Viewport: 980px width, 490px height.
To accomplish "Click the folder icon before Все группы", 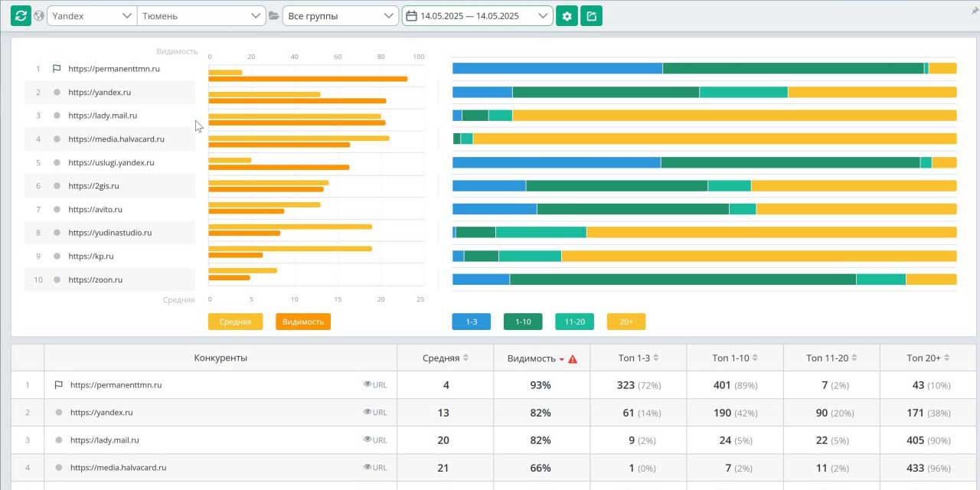I will [274, 15].
